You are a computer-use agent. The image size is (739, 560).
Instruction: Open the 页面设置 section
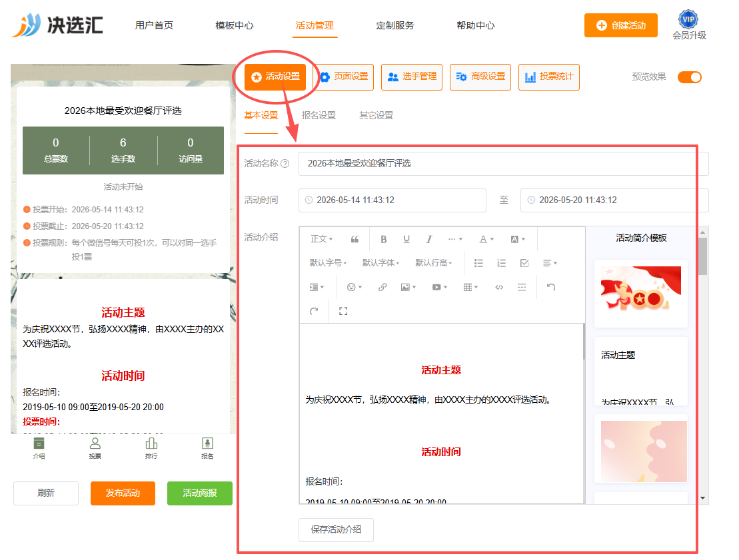344,77
